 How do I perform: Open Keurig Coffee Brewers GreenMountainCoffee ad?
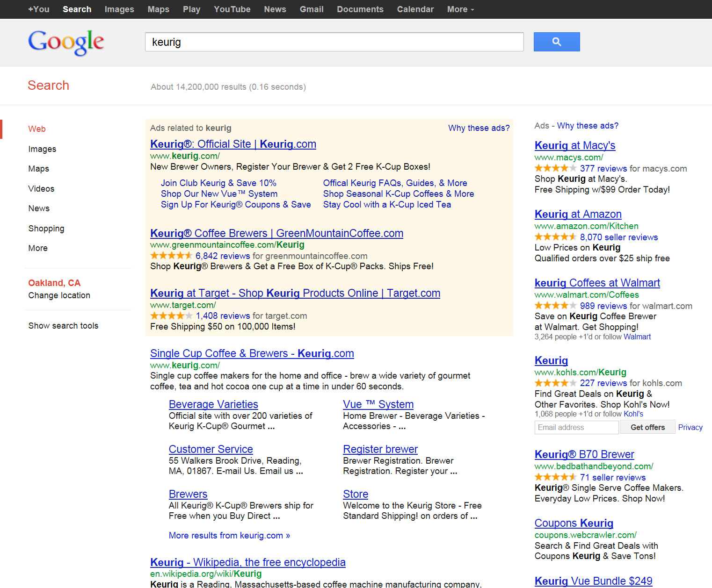276,233
